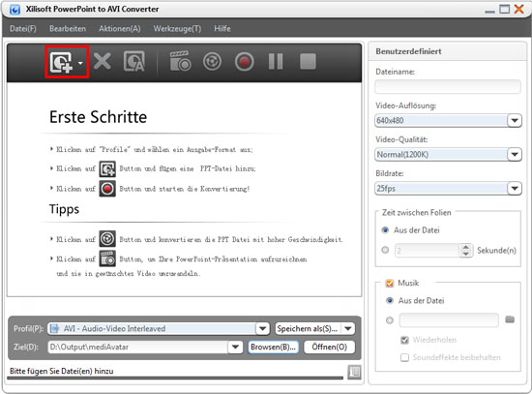Image resolution: width=532 pixels, height=394 pixels.
Task: Click the Tipps heading
Action: [x=64, y=209]
